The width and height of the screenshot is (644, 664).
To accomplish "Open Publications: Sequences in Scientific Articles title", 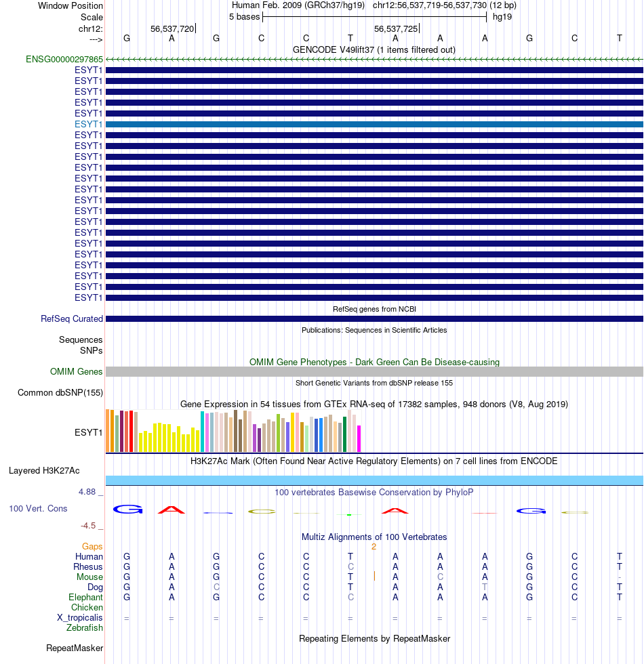I will (374, 330).
